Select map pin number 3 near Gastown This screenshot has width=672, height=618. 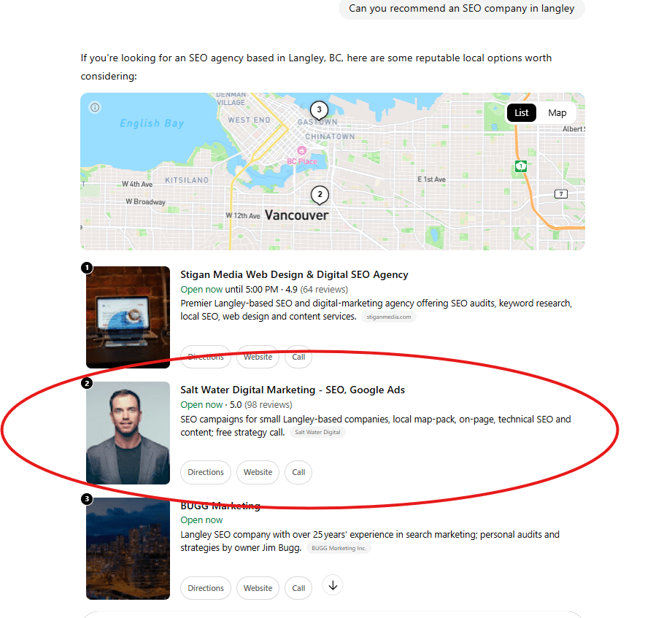(319, 110)
